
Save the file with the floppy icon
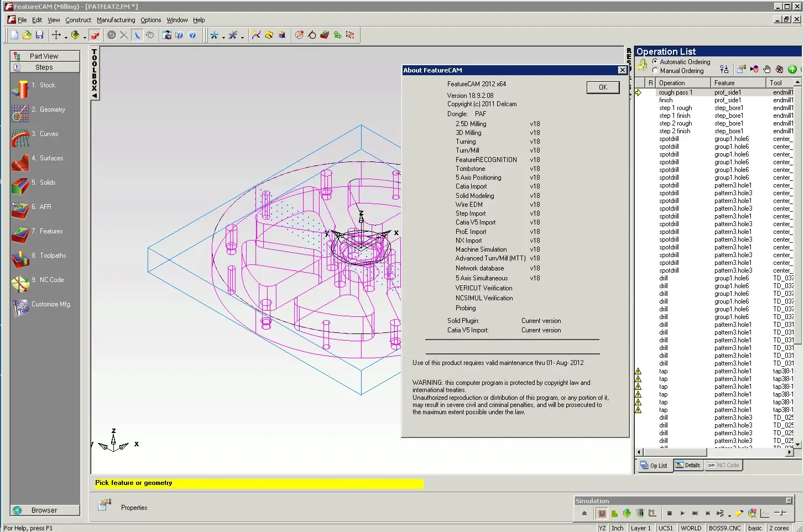click(39, 35)
